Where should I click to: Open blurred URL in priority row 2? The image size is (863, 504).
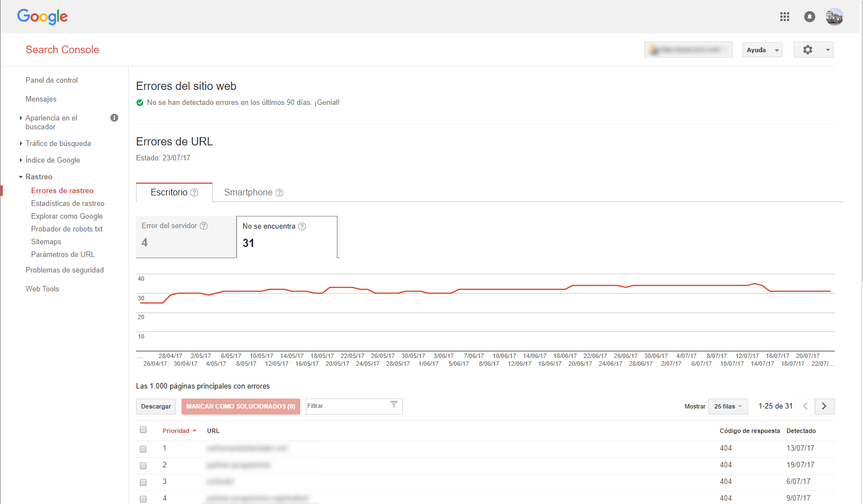(x=239, y=465)
